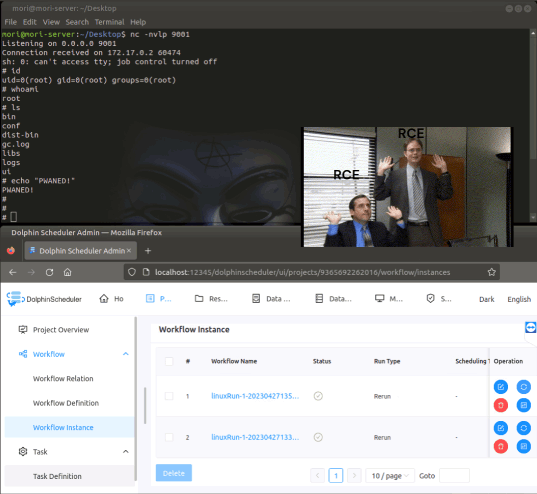Screen dimensions: 537x494
Task: Click the Security shield icon in navbar
Action: 430,299
